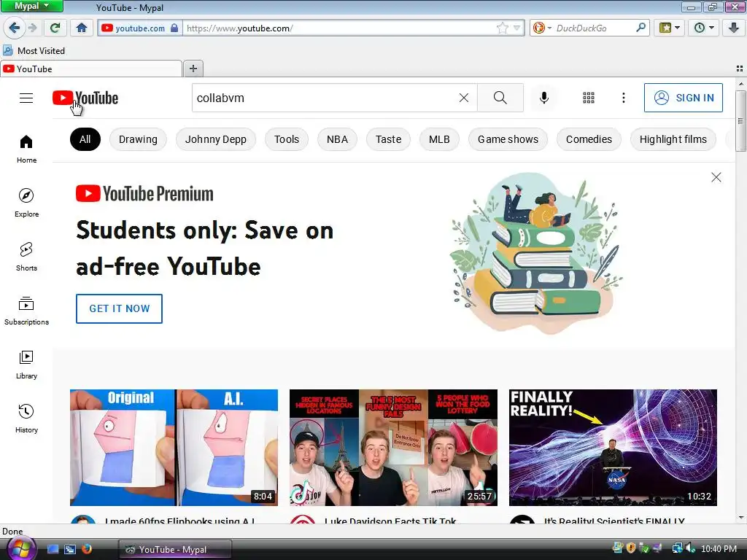Select the Johnny Depp filter chip
Image resolution: width=747 pixels, height=560 pixels.
pos(216,139)
